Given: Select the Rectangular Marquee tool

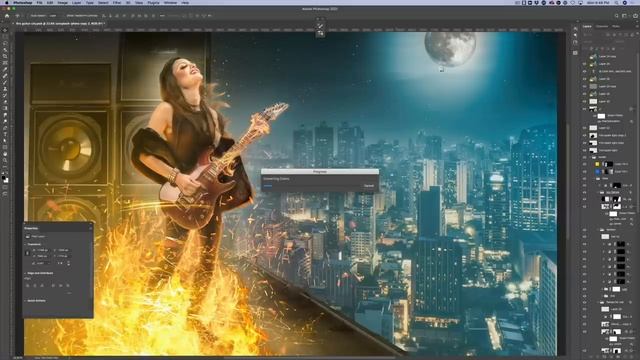Looking at the screenshot, I should [5, 37].
